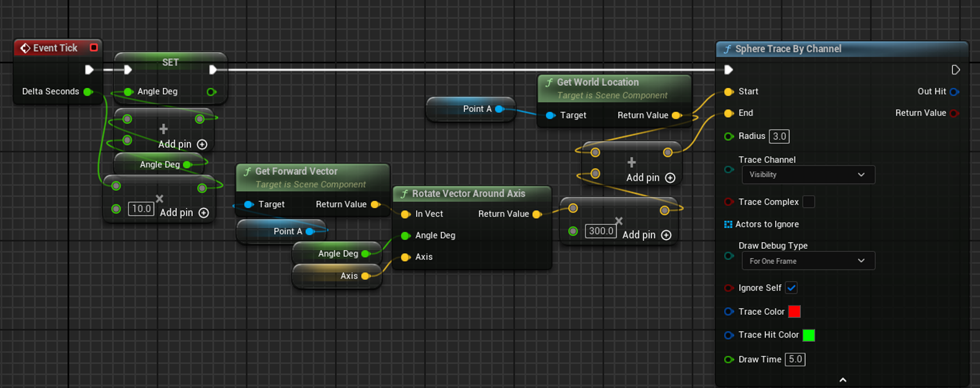Select the Point A node under Get Forward Vector
Screen dimensions: 980x388
pyautogui.click(x=281, y=231)
